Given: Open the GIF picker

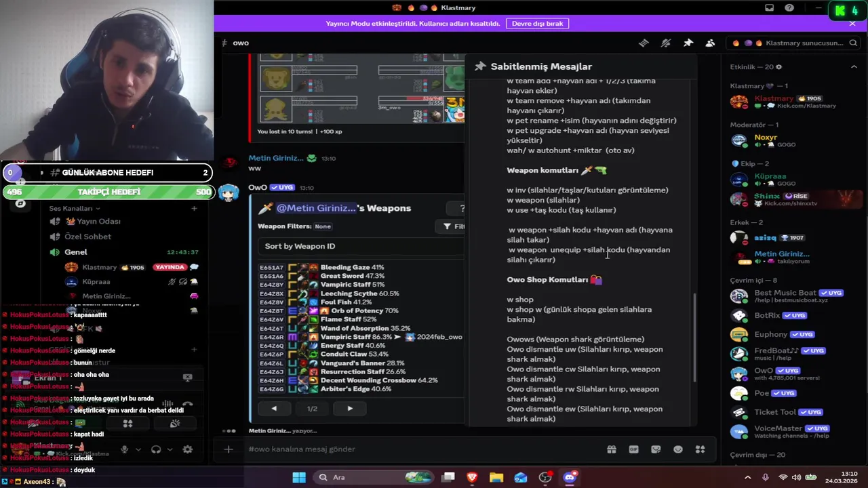Looking at the screenshot, I should click(634, 449).
